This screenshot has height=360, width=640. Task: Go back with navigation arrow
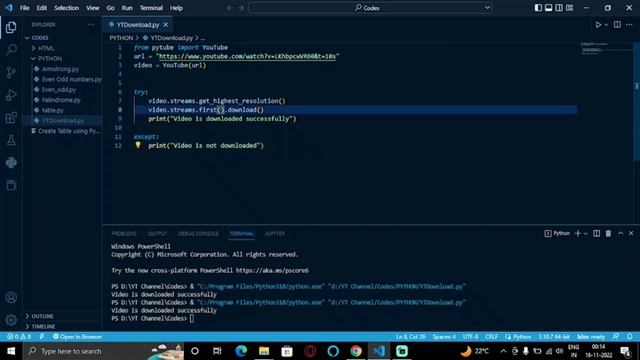pos(230,8)
